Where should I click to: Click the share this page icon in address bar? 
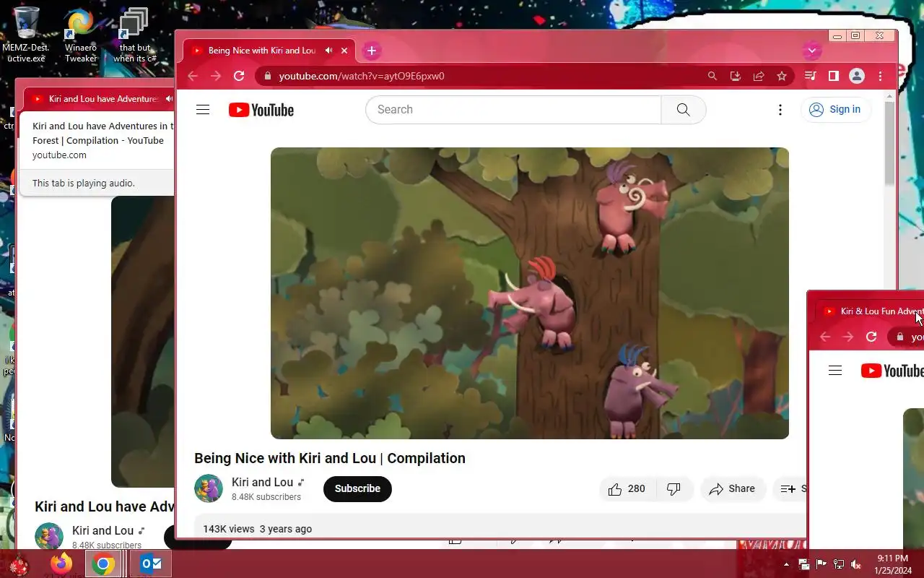[759, 76]
